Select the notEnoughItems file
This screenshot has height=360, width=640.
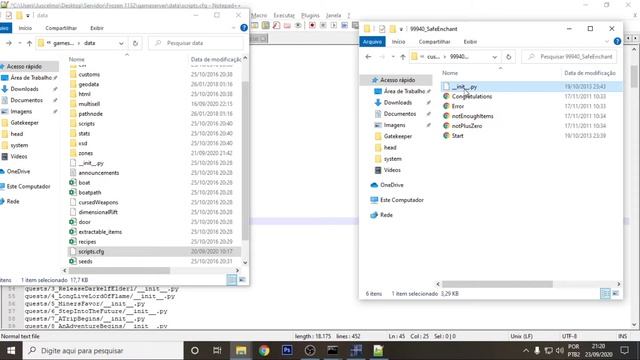point(472,116)
